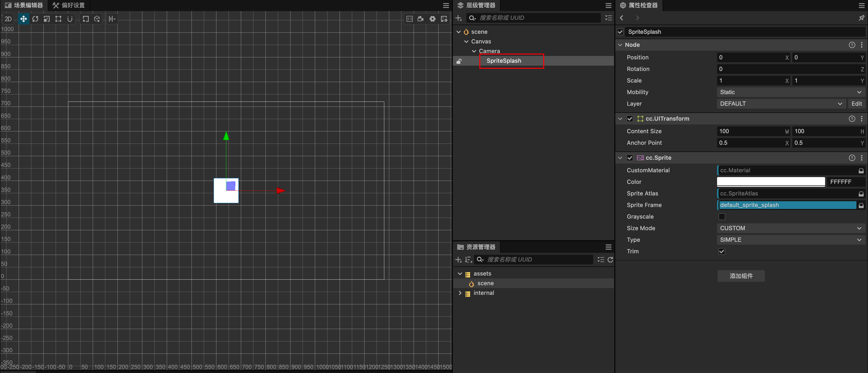Open the 层级管理器 panel menu
868x373 pixels.
click(x=608, y=5)
